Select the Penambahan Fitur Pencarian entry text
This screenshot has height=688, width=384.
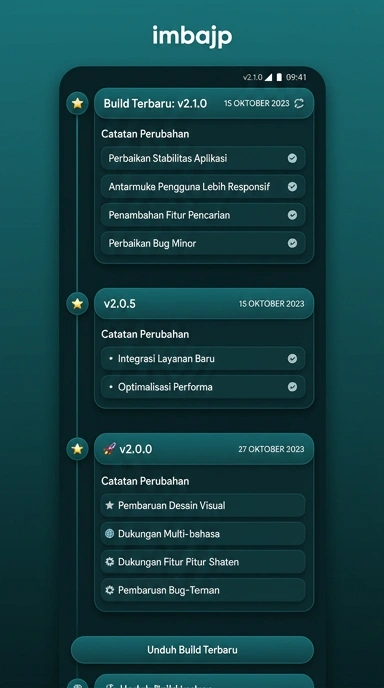tap(169, 215)
